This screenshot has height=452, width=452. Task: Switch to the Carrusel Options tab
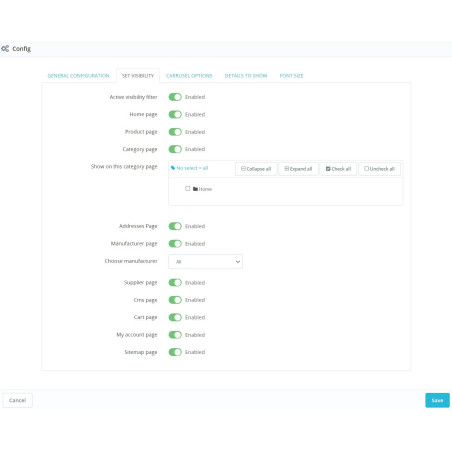189,76
